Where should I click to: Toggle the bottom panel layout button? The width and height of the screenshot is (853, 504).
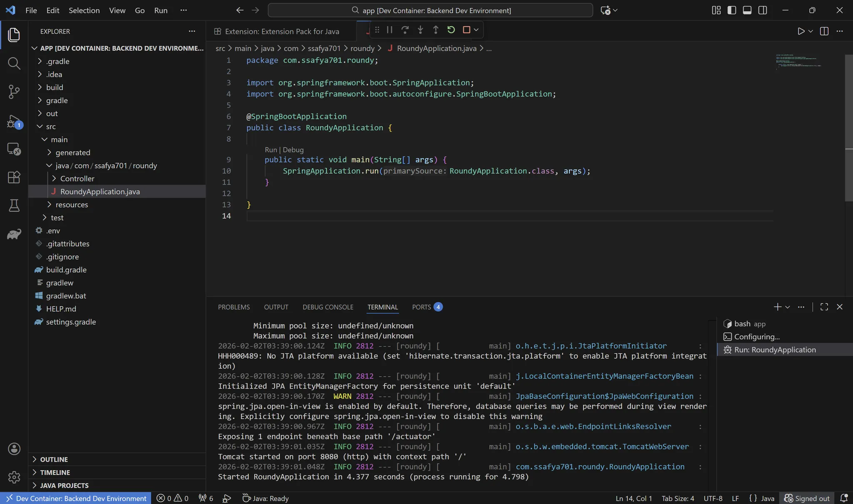(x=747, y=10)
